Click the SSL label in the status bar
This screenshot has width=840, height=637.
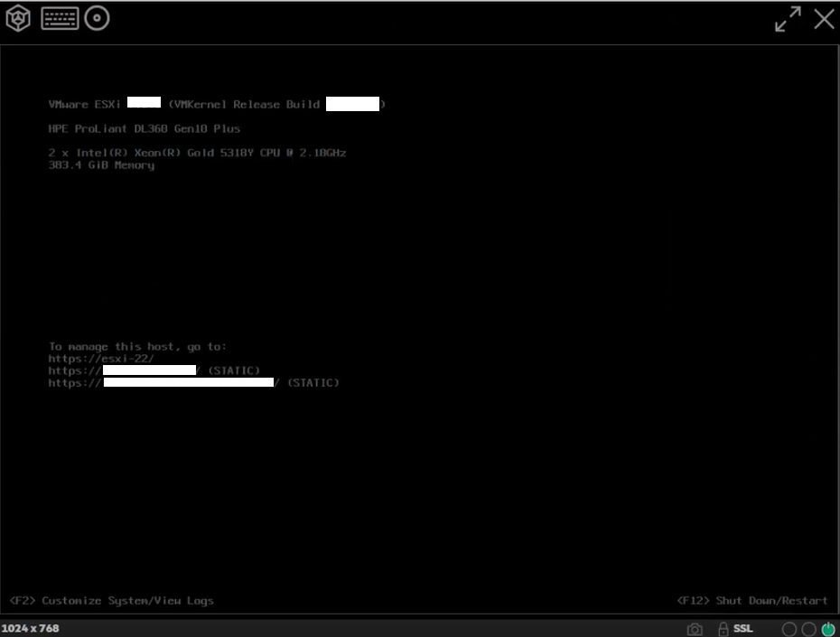pyautogui.click(x=742, y=628)
